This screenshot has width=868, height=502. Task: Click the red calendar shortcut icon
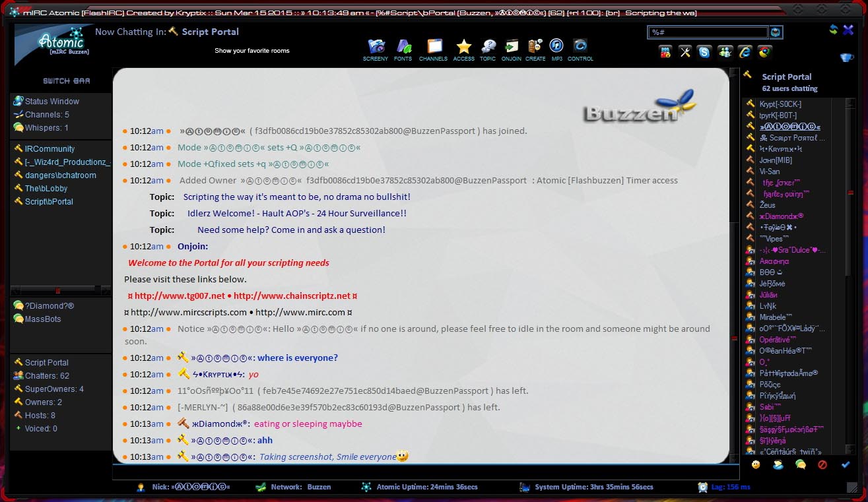click(665, 52)
